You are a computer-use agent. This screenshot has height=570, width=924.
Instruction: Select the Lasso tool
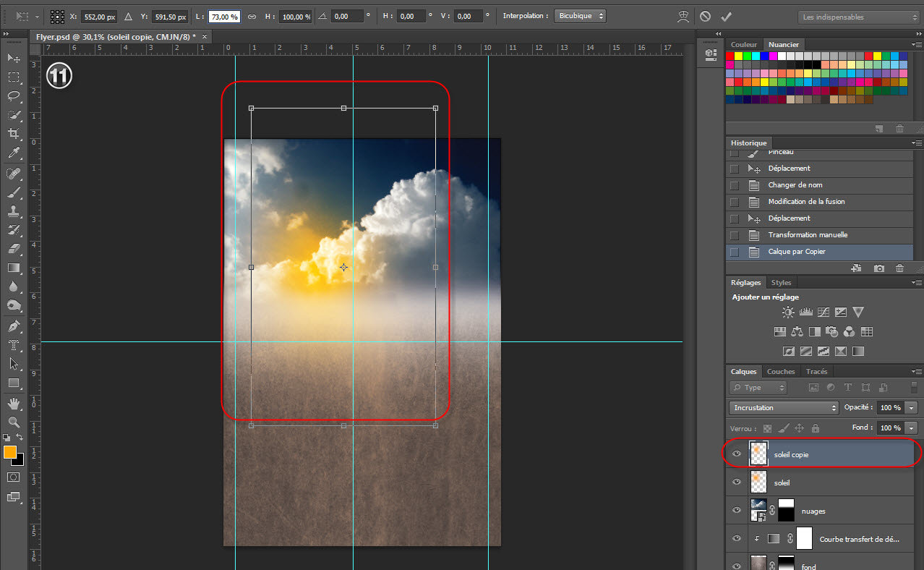coord(14,96)
